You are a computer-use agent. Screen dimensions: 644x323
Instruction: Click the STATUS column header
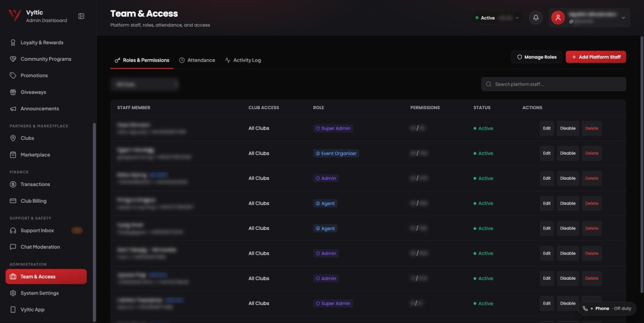coord(482,108)
